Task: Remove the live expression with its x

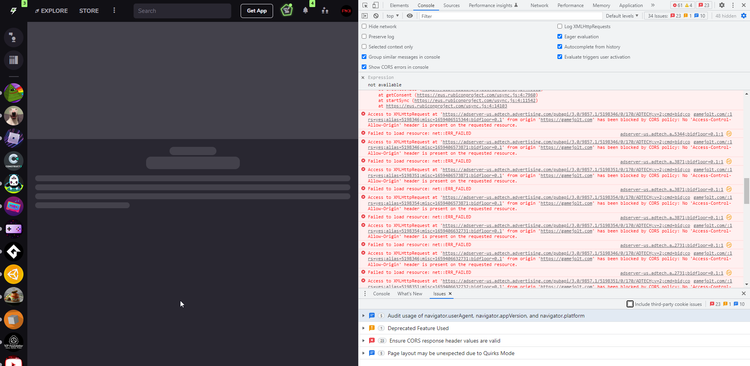Action: pyautogui.click(x=362, y=77)
